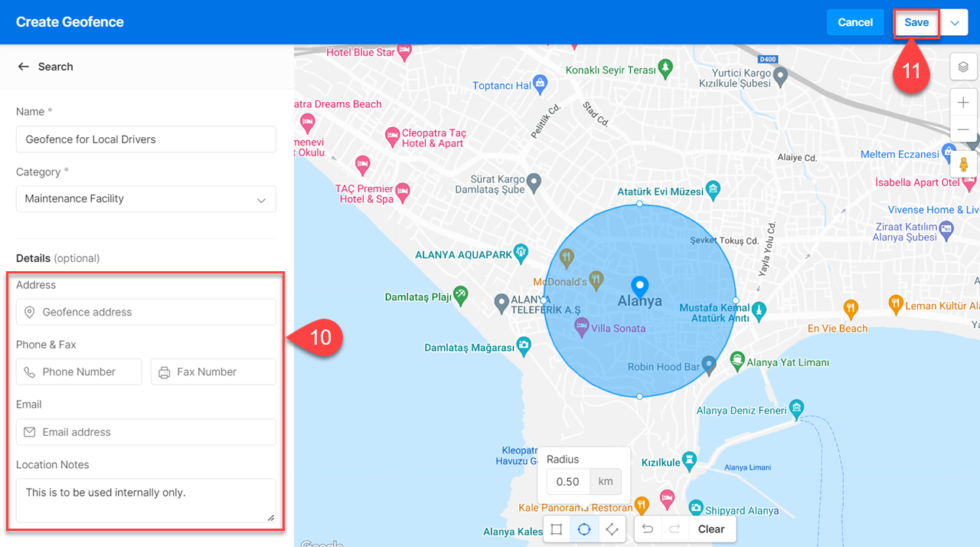Open the km unit selector
Image resolution: width=980 pixels, height=547 pixels.
click(x=606, y=482)
